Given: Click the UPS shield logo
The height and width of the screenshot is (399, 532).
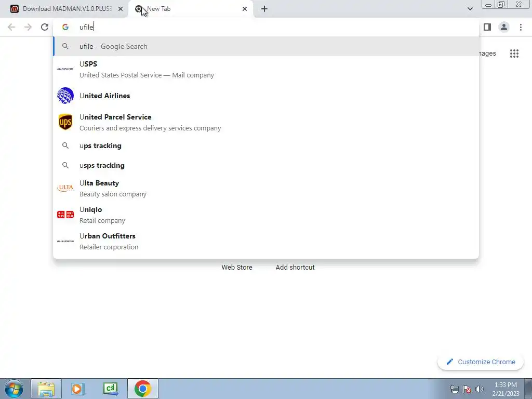Looking at the screenshot, I should coord(65,122).
